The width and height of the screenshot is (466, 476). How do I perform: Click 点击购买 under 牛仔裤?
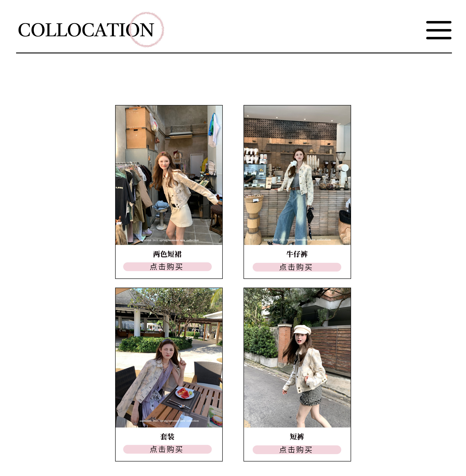tap(297, 267)
